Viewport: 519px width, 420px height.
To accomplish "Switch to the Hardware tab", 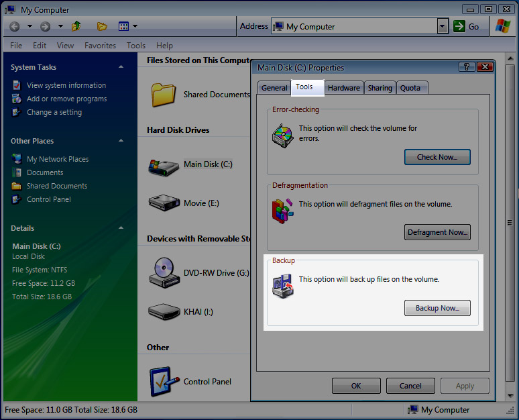I will coord(344,88).
